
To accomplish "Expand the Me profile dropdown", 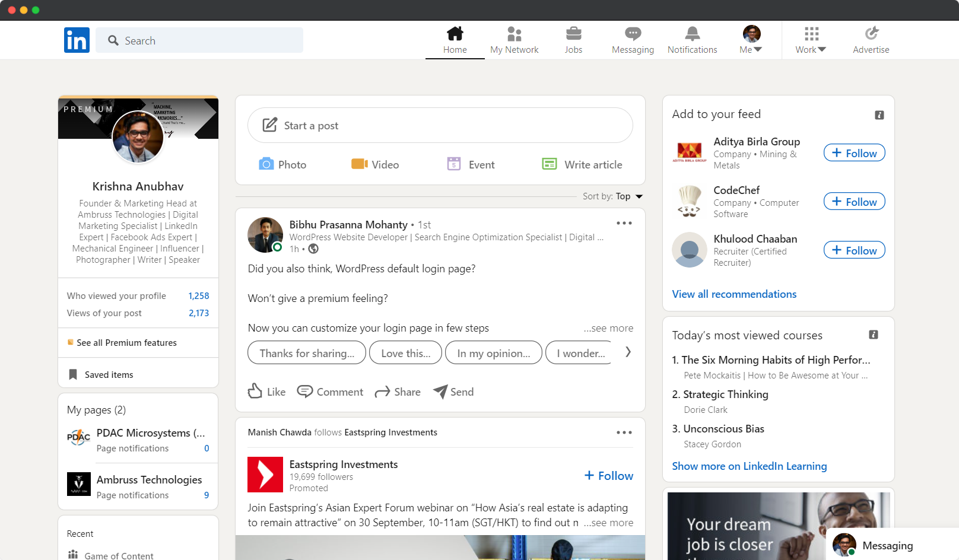I will click(x=751, y=40).
